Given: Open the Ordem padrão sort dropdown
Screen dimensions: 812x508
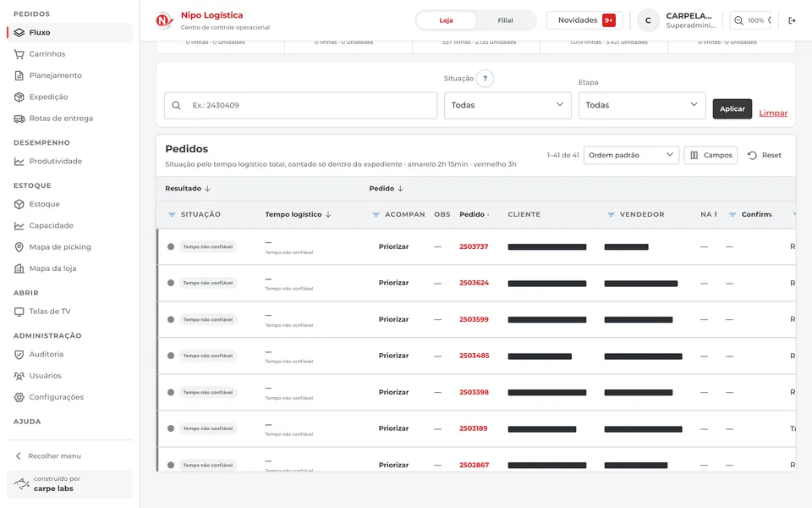Looking at the screenshot, I should tap(631, 155).
